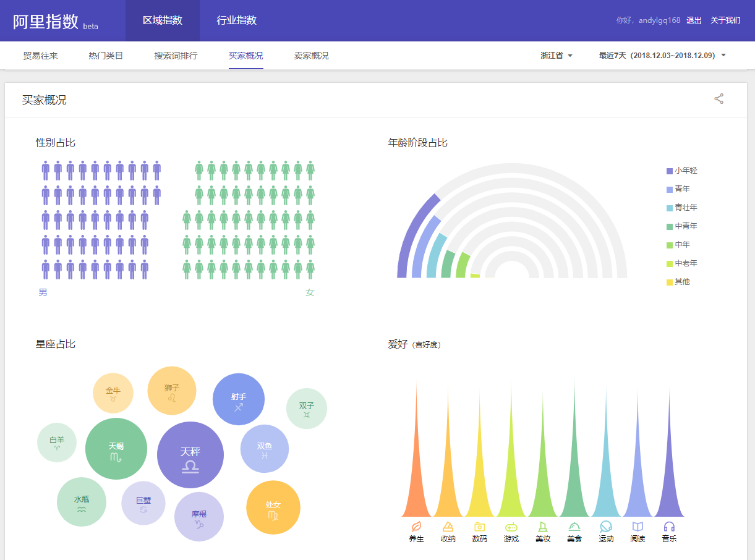Open the 关于我们 link
Image resolution: width=755 pixels, height=560 pixels.
coord(725,20)
